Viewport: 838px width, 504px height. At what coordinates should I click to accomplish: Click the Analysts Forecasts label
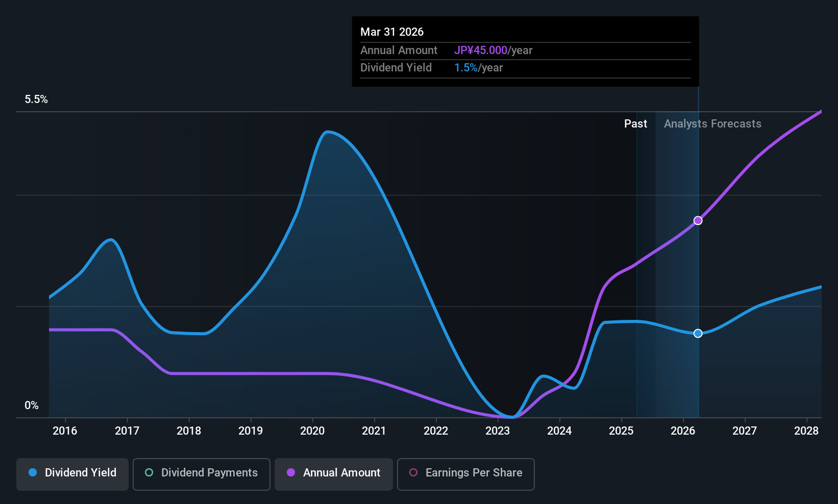tap(712, 124)
